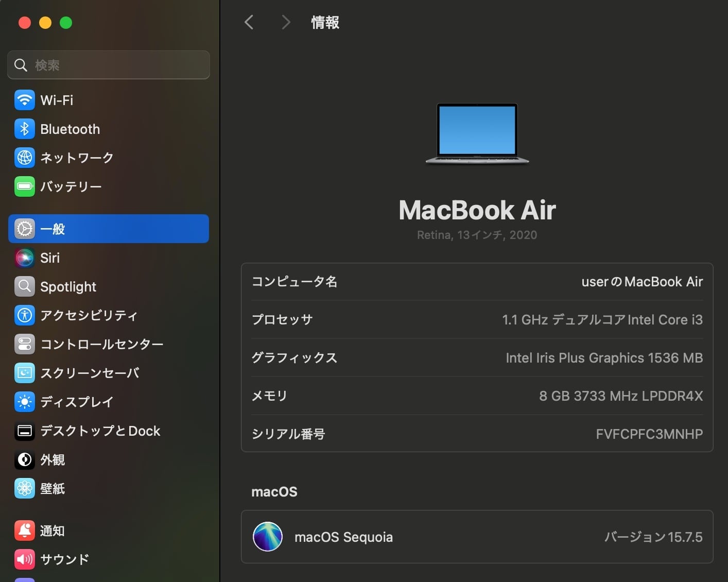728x582 pixels.
Task: Select 一般 in the sidebar
Action: [x=109, y=229]
